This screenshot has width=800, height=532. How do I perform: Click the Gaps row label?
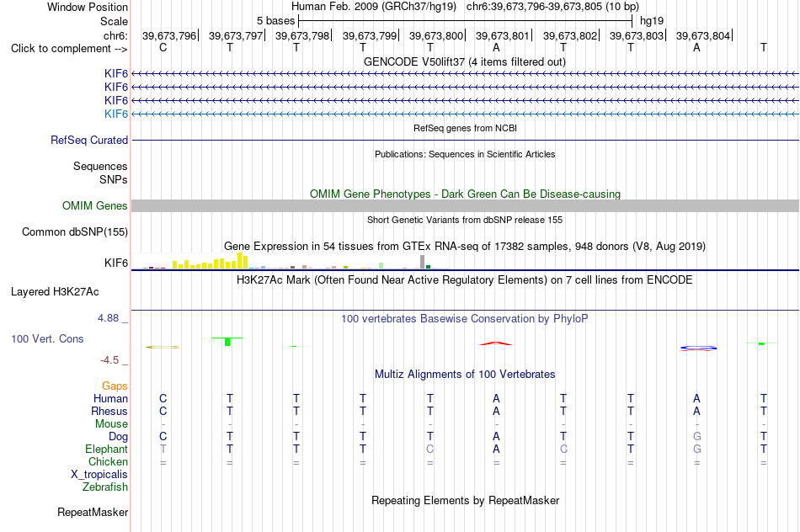115,386
